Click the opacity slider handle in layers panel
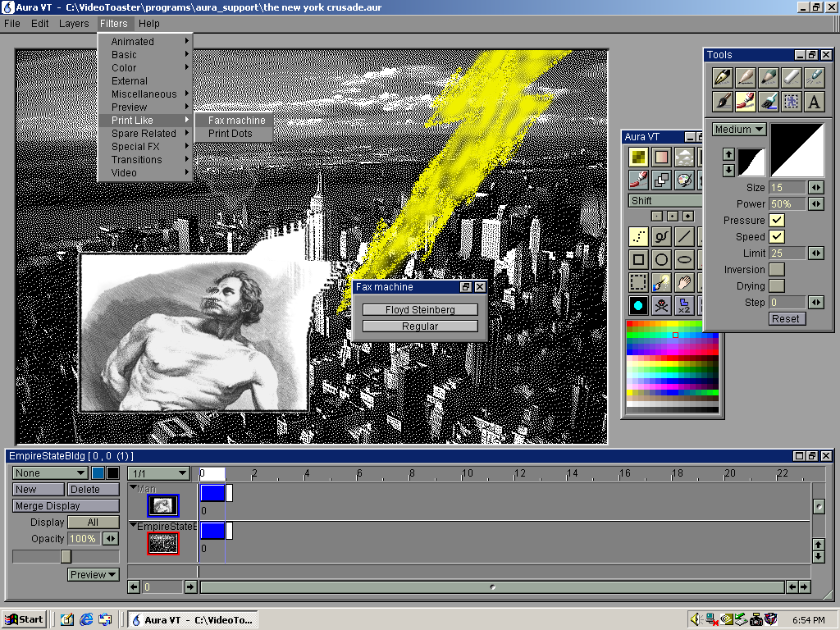 pyautogui.click(x=66, y=557)
